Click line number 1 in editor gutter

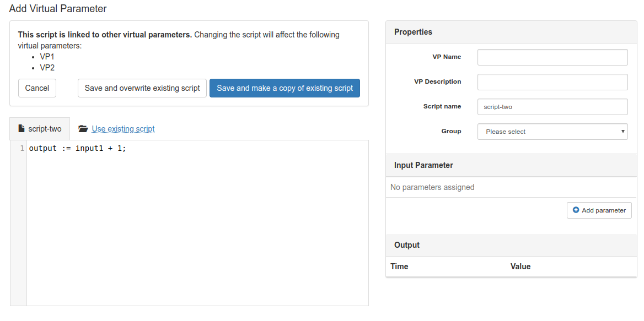click(22, 149)
